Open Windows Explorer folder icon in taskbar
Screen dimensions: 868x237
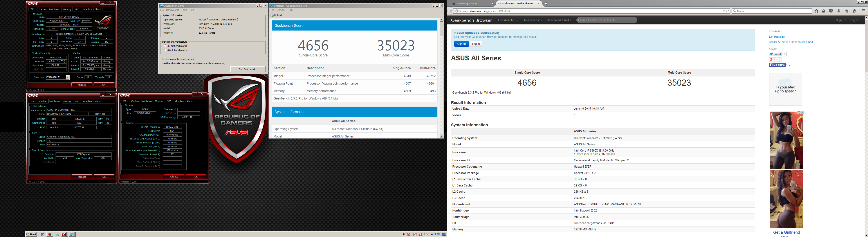(x=57, y=234)
